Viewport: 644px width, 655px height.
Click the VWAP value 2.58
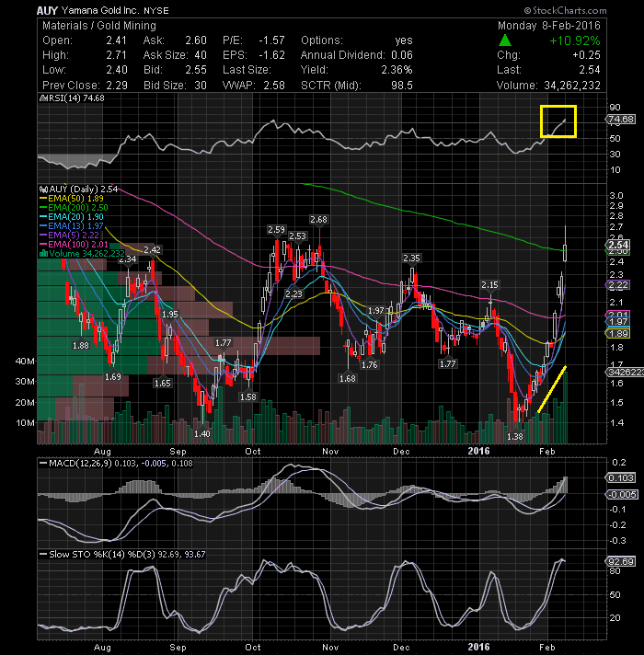[x=274, y=86]
